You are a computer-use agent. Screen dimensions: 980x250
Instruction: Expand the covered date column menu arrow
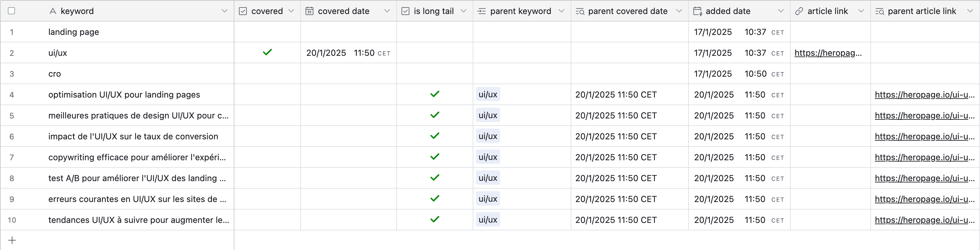click(x=387, y=11)
